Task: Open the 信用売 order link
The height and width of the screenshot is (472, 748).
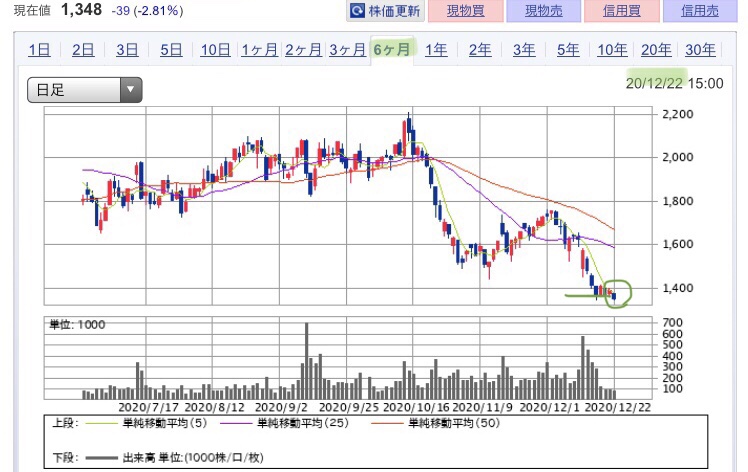Action: click(x=700, y=10)
